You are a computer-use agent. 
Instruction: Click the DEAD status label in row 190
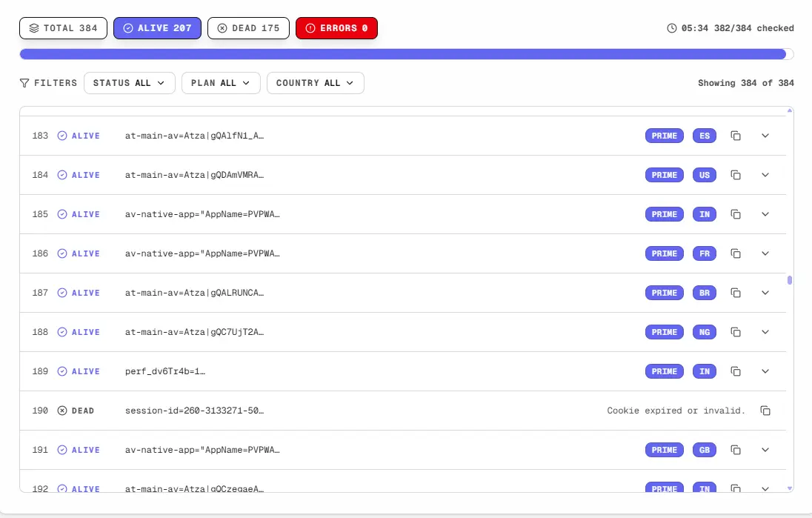click(83, 411)
